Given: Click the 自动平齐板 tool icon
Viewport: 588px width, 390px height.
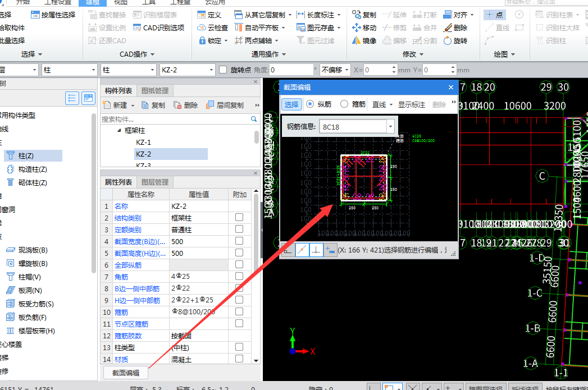Looking at the screenshot, I should pos(239,27).
